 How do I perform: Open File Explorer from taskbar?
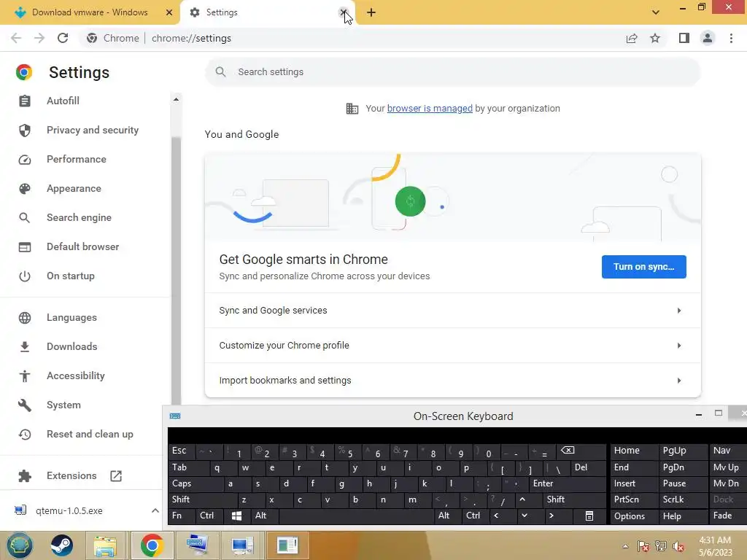[x=105, y=545]
